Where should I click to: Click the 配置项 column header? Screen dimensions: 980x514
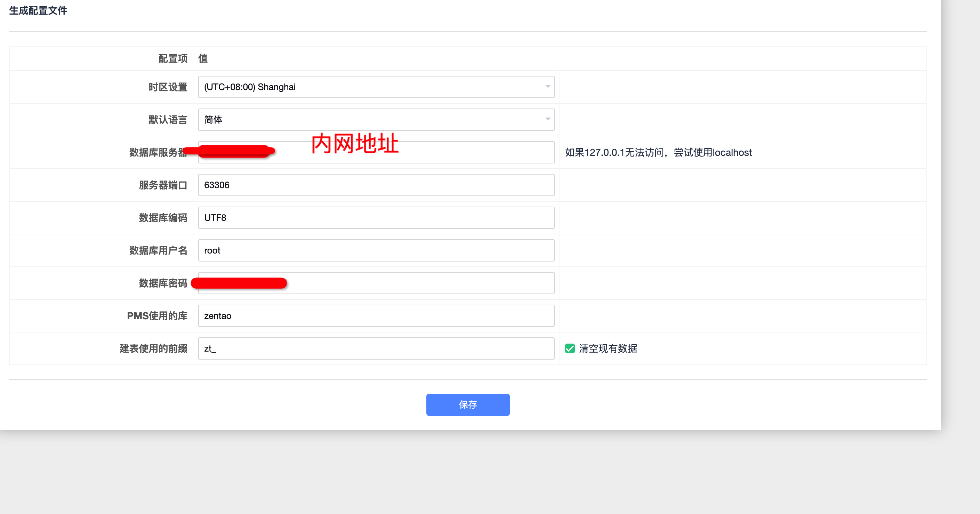pos(173,58)
